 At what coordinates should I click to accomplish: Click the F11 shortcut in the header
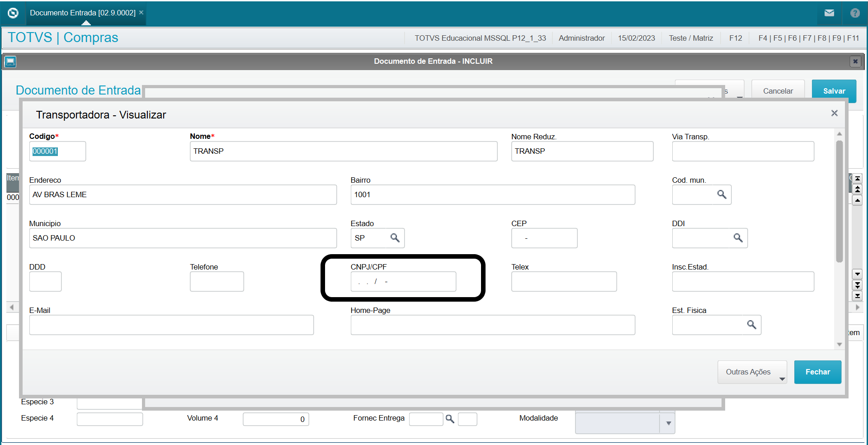pos(853,38)
